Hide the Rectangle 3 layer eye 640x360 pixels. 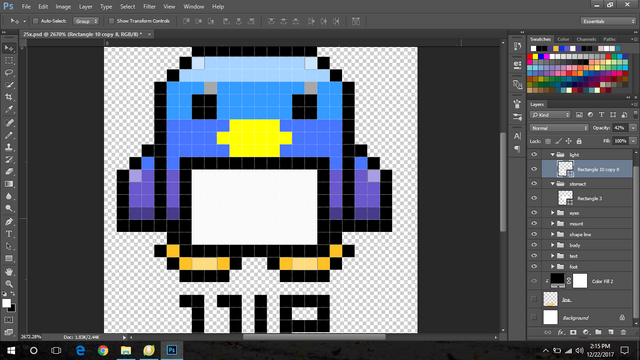pyautogui.click(x=534, y=198)
